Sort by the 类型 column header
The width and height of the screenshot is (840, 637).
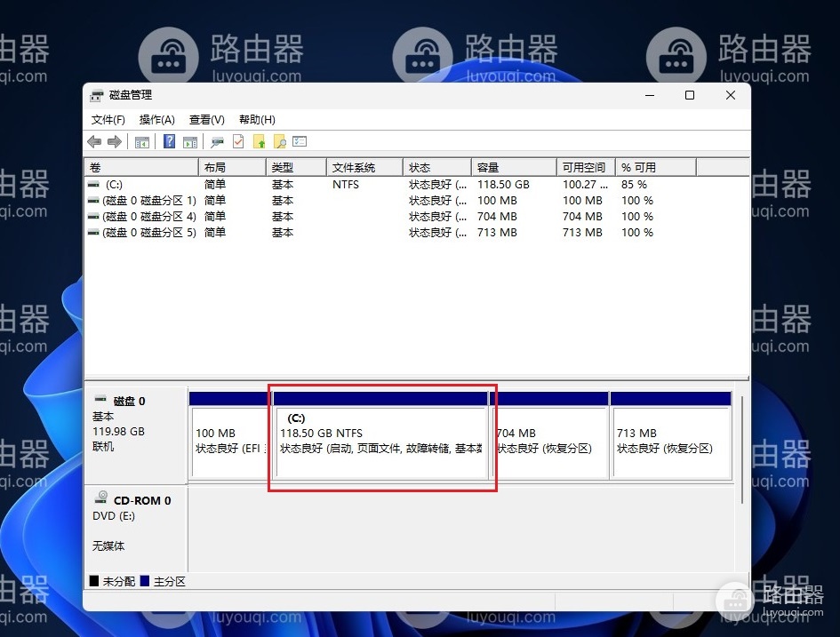point(296,168)
